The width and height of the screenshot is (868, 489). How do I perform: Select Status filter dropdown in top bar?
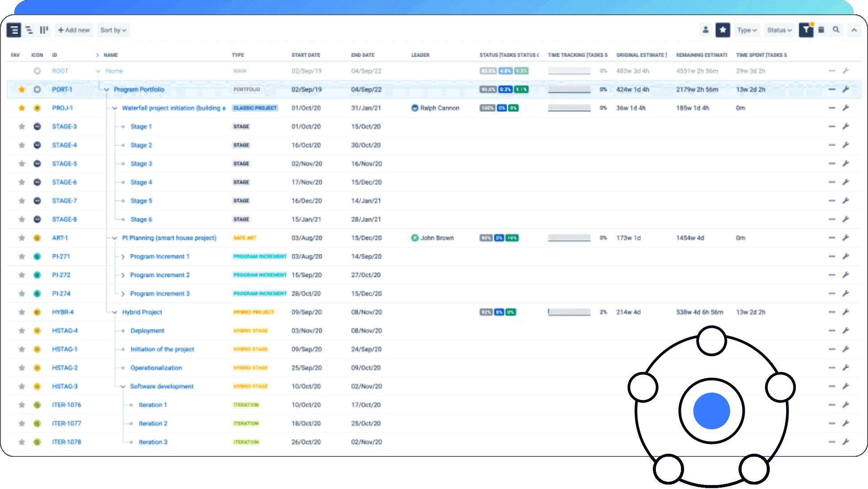tap(779, 30)
